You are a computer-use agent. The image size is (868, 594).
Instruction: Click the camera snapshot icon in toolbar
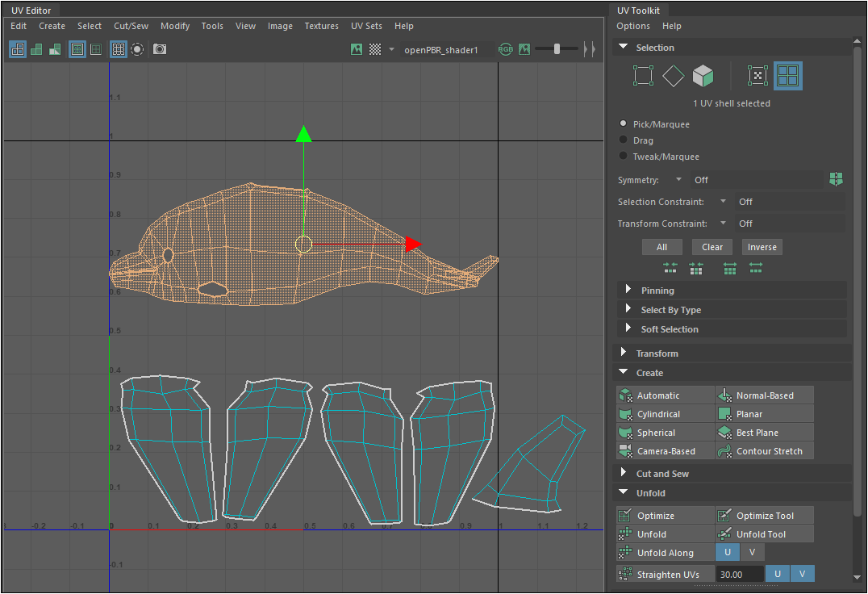click(160, 49)
